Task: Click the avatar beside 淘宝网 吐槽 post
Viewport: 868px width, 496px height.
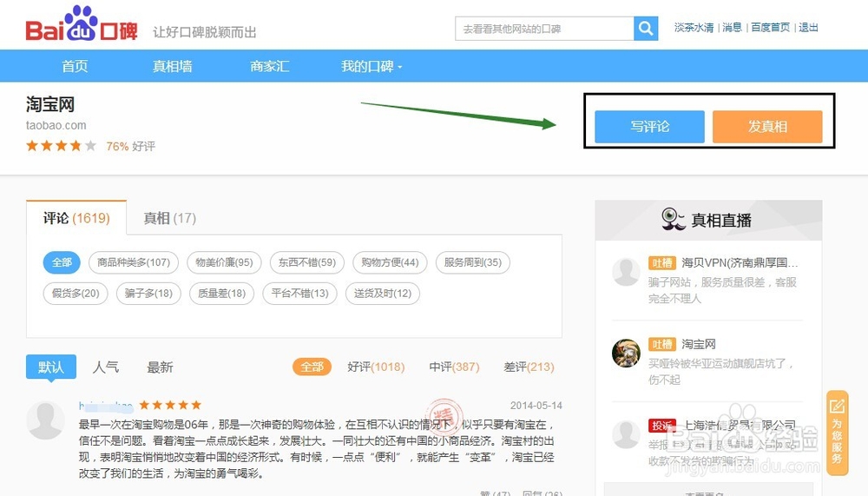Action: pos(626,353)
